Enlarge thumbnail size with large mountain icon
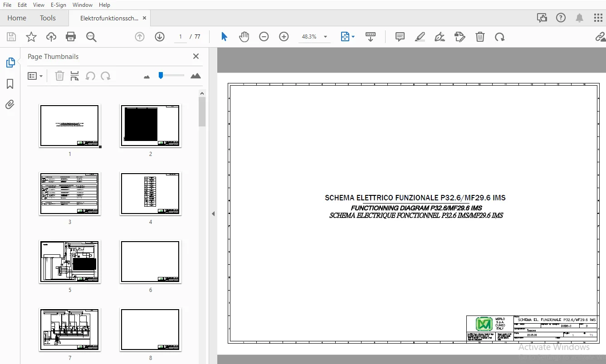Image resolution: width=606 pixels, height=364 pixels. click(195, 76)
